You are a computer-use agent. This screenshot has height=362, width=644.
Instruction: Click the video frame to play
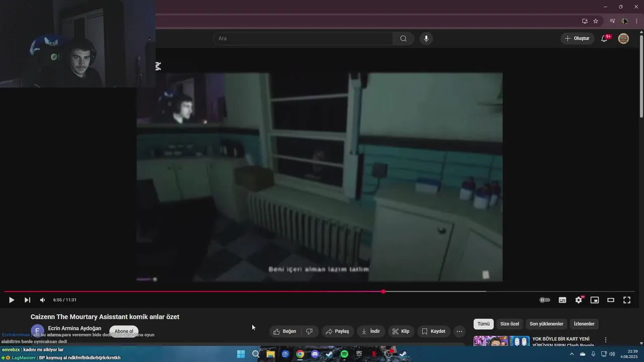click(x=319, y=177)
